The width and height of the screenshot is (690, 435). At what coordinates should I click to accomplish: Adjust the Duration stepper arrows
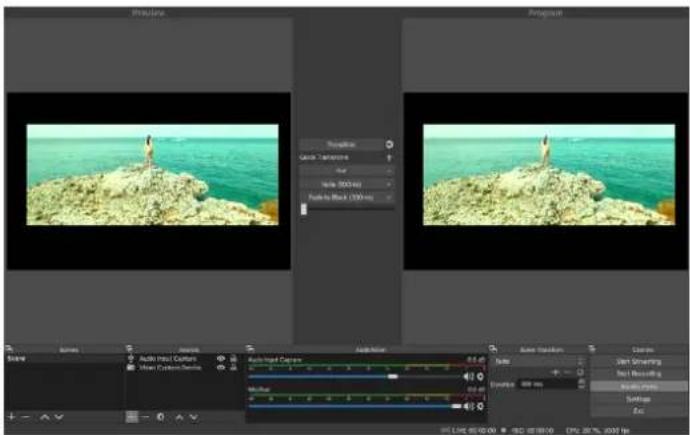pyautogui.click(x=581, y=384)
